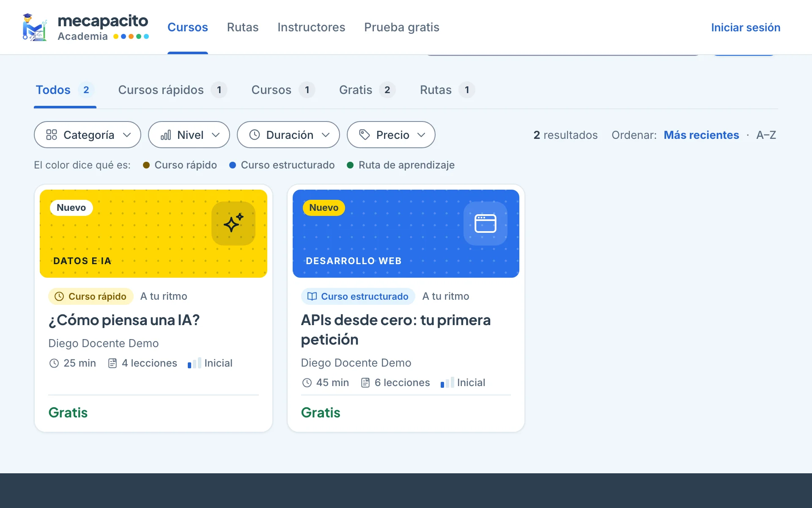Image resolution: width=812 pixels, height=508 pixels.
Task: Click the 'DATOS E IA' category label
Action: coord(82,261)
